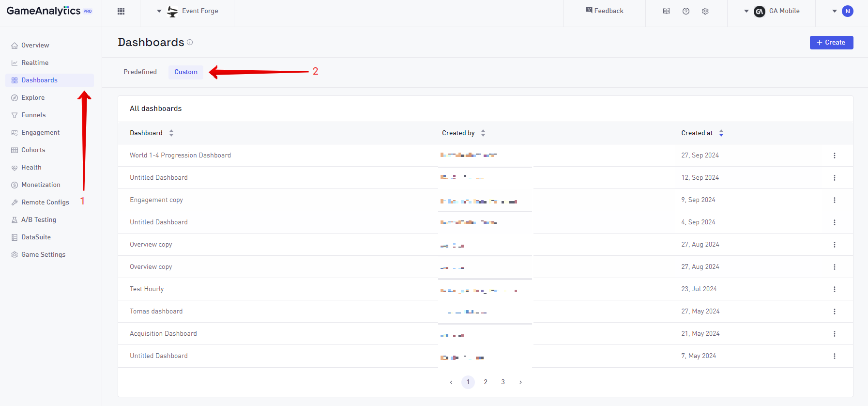868x406 pixels.
Task: Open options menu for Tomas dashboard
Action: click(x=834, y=312)
